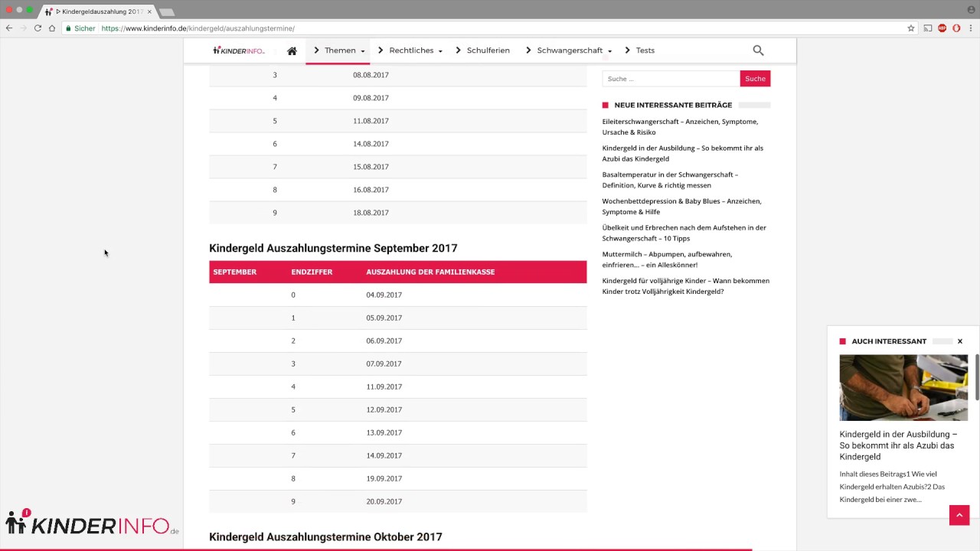The width and height of the screenshot is (980, 551).
Task: Open Chrome menu three-dot icon
Action: [971, 28]
